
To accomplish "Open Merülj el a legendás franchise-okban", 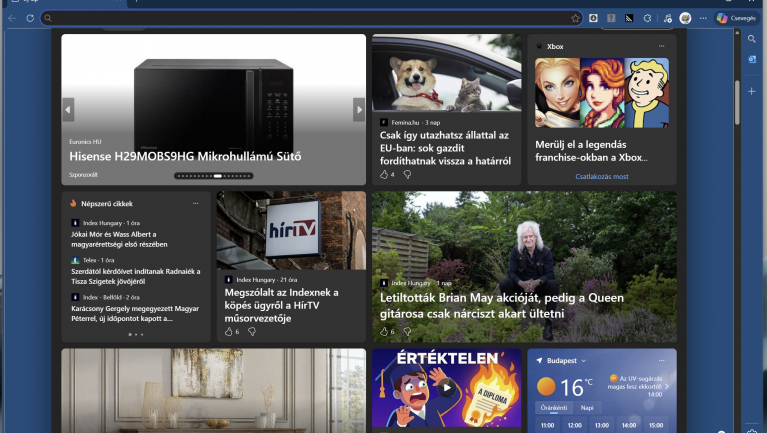I will pos(591,151).
